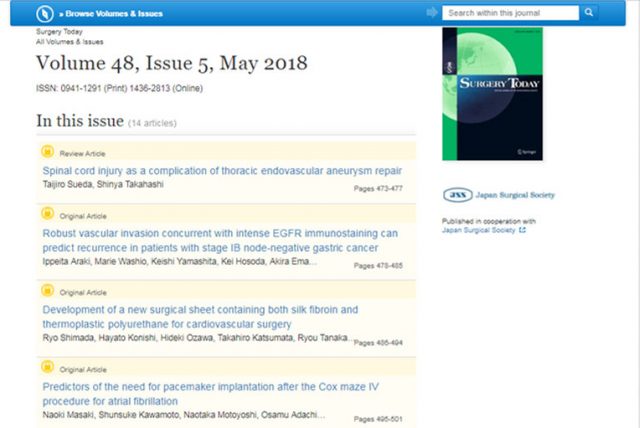Open Browse Volumes & Issues menu
Image resolution: width=640 pixels, height=428 pixels.
pyautogui.click(x=113, y=14)
